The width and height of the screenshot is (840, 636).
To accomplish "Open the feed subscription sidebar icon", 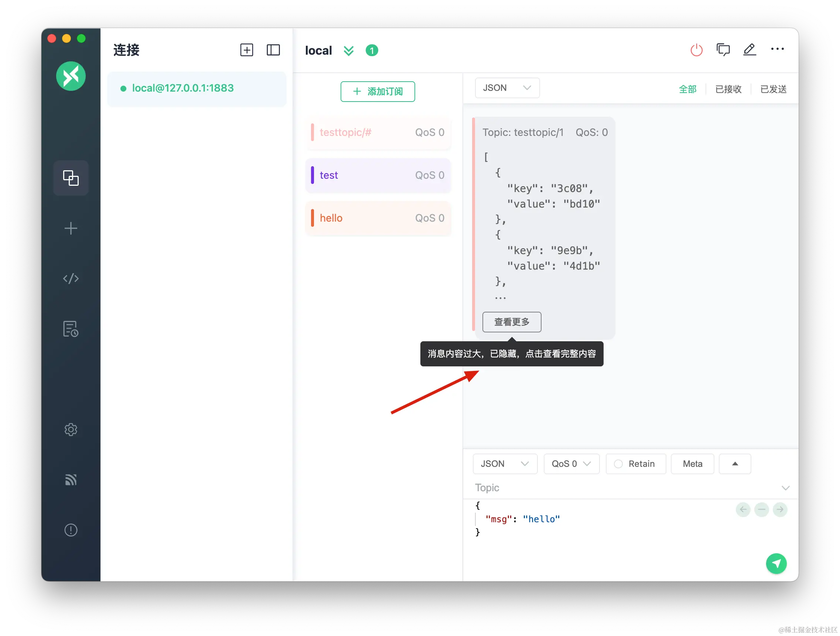I will pos(71,479).
